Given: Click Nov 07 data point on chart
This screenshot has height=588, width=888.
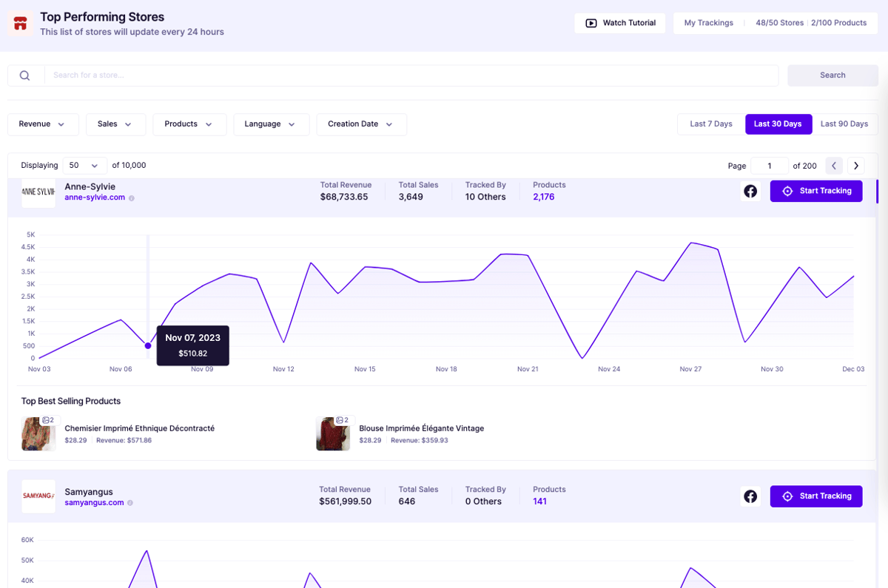Looking at the screenshot, I should tap(148, 345).
